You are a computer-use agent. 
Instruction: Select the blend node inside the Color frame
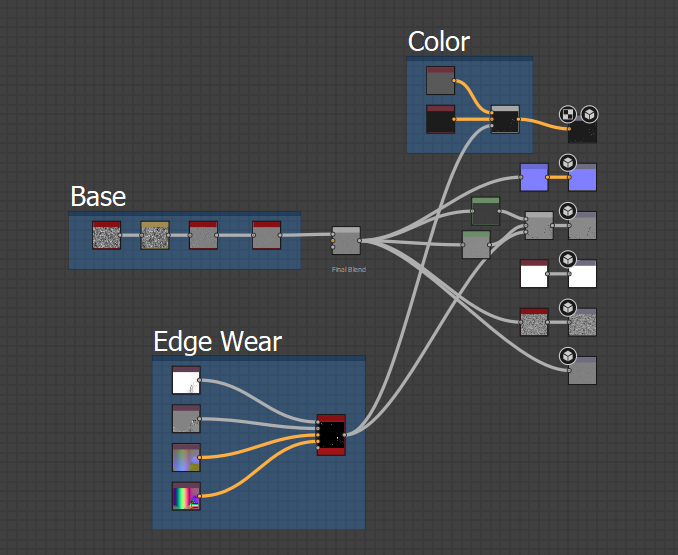coord(505,119)
